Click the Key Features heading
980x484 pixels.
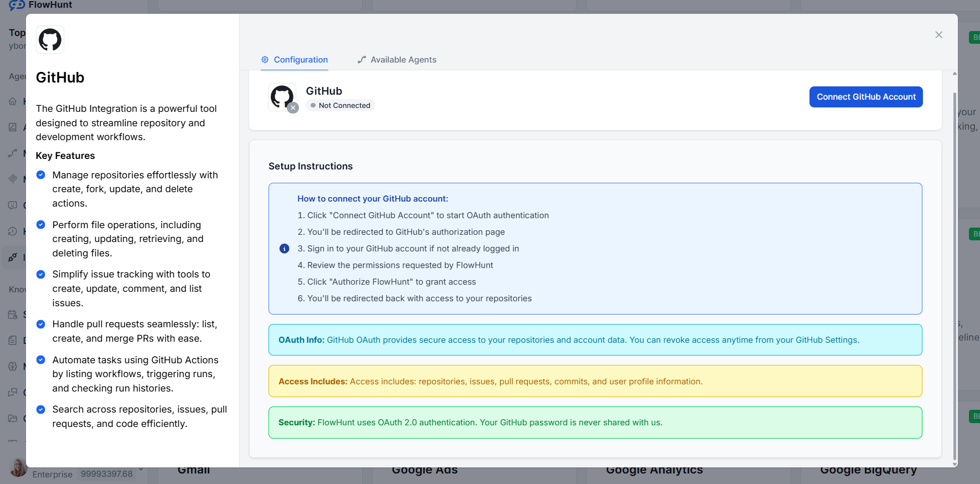(x=65, y=156)
